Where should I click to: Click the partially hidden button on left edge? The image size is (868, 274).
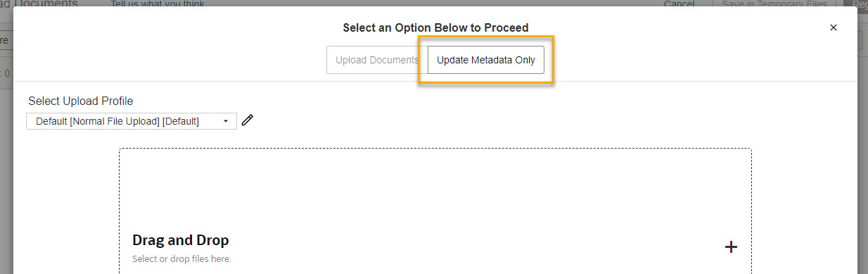pos(6,40)
